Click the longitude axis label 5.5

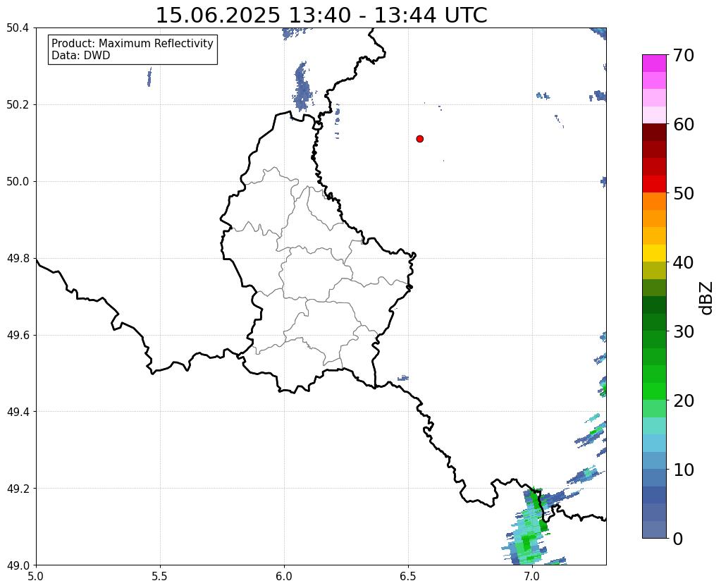160,576
